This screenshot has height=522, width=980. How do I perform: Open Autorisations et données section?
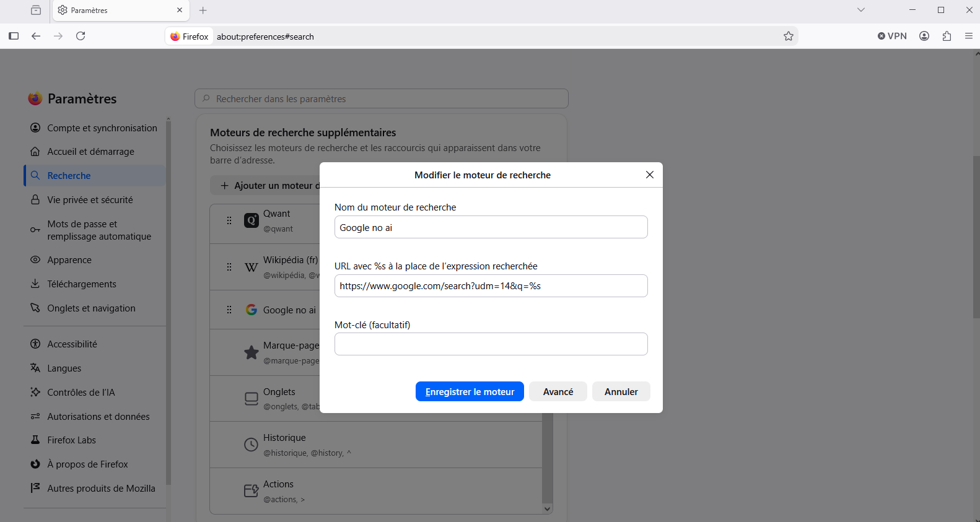(95, 417)
